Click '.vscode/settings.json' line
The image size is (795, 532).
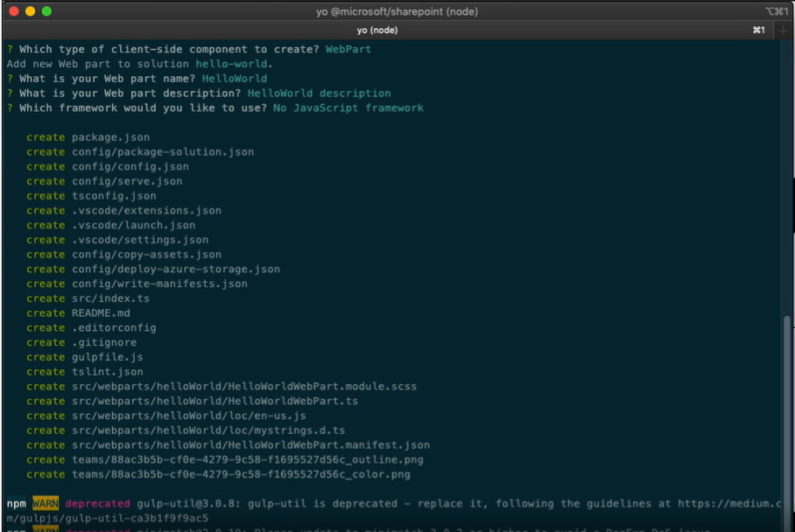140,240
